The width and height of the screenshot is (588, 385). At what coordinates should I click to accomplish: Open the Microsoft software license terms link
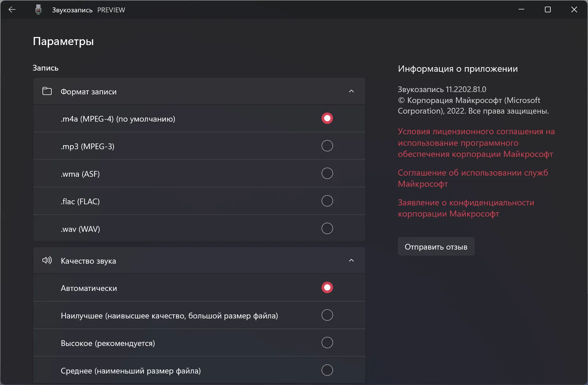[x=476, y=143]
